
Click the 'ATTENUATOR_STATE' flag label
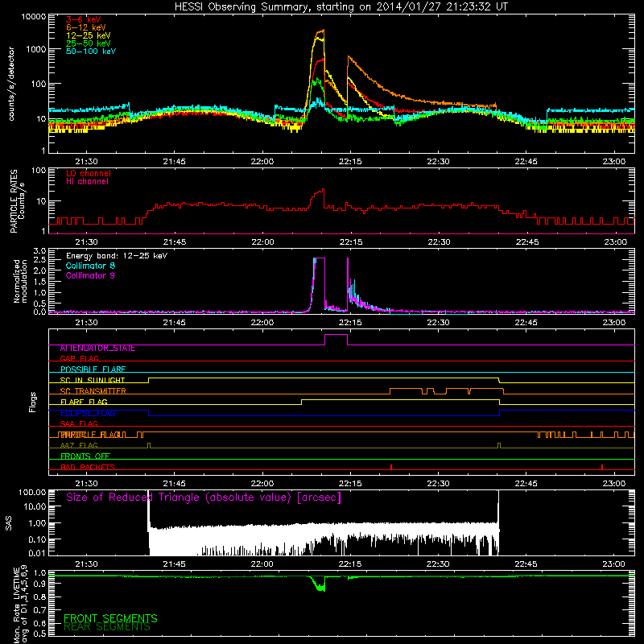click(97, 349)
